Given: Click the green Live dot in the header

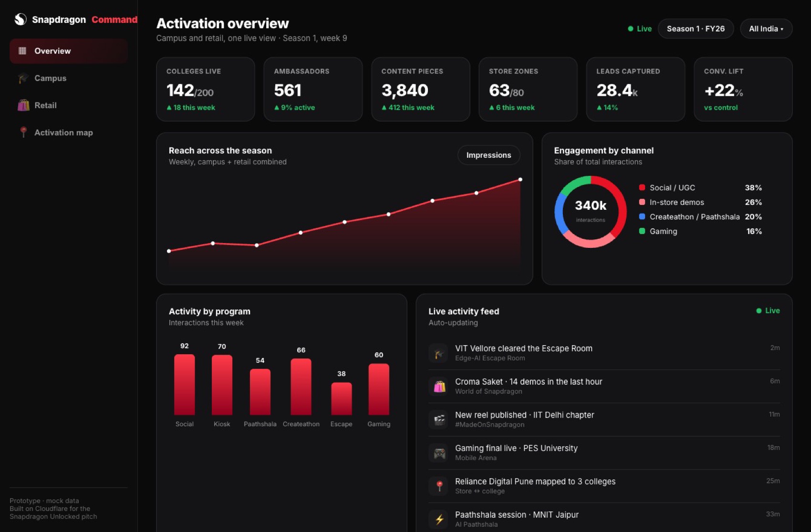Looking at the screenshot, I should (631, 29).
